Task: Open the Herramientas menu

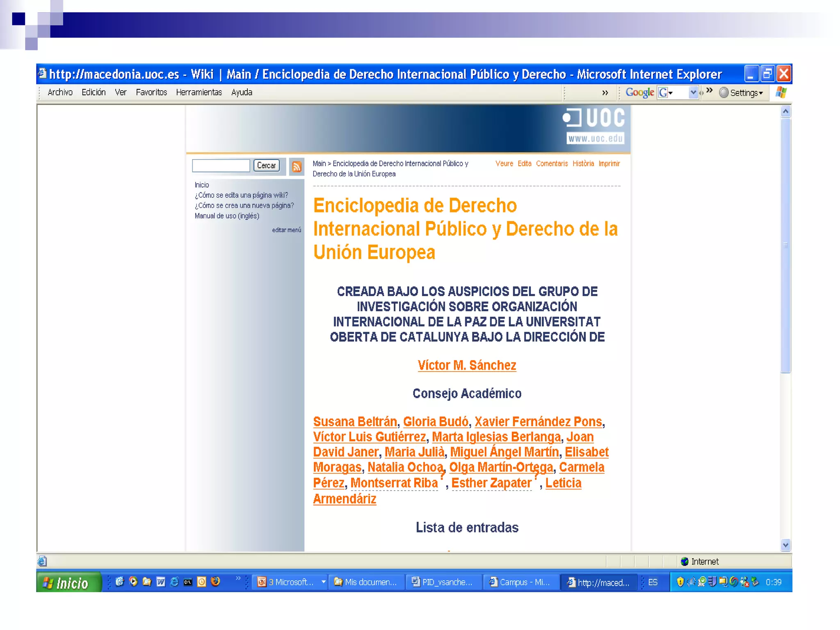Action: coord(199,92)
